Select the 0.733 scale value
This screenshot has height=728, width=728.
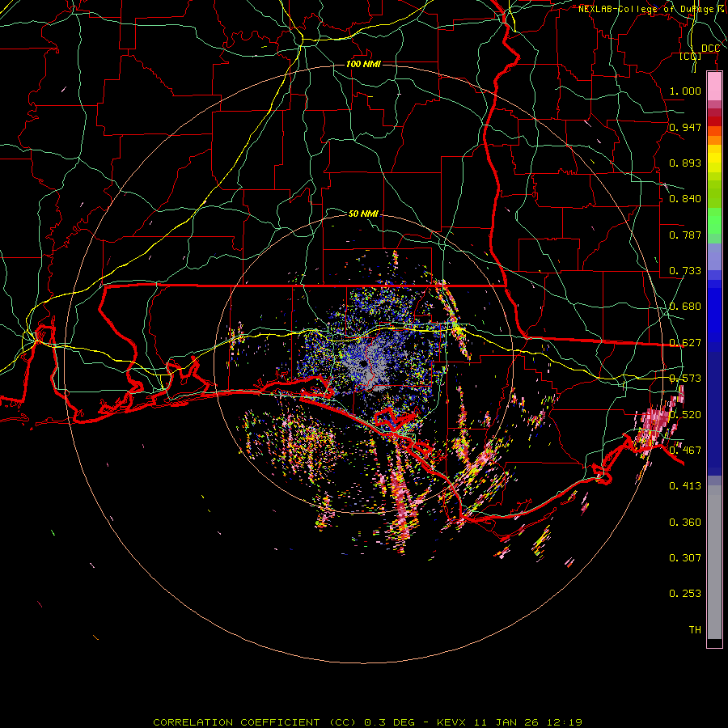pyautogui.click(x=685, y=271)
